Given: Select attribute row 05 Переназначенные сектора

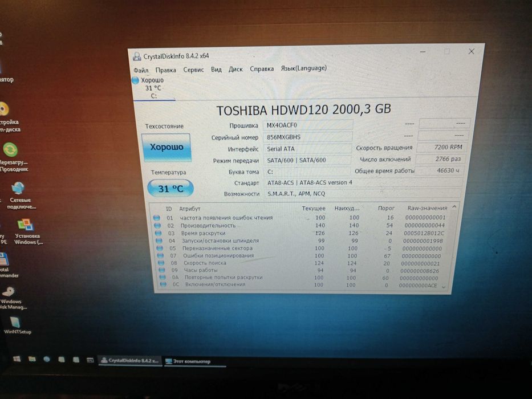Looking at the screenshot, I should tap(299, 249).
